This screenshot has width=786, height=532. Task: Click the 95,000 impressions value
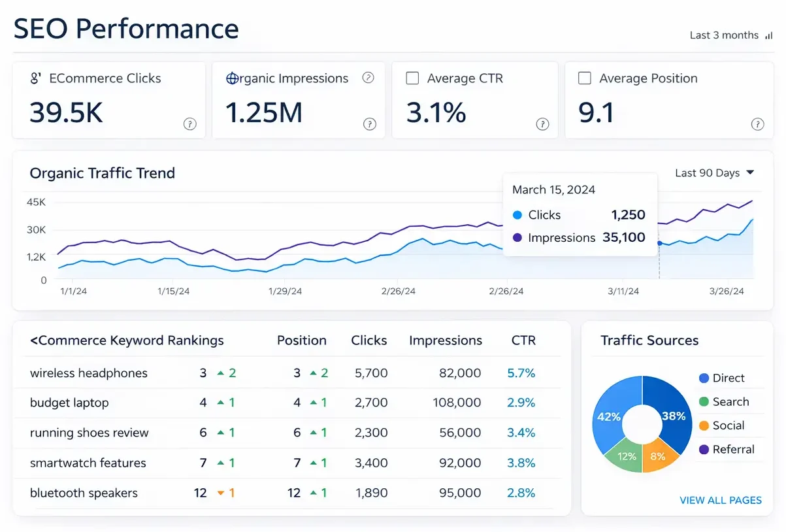tap(460, 493)
